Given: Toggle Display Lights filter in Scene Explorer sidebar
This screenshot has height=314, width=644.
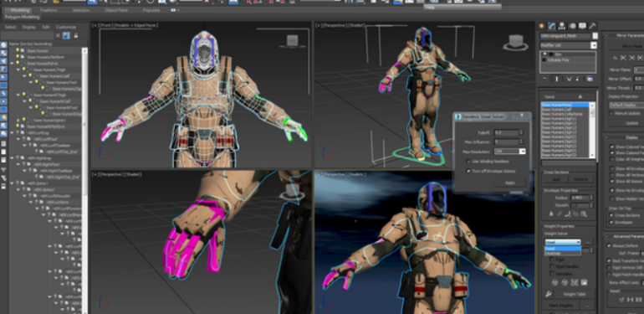Looking at the screenshot, I should click(x=3, y=61).
